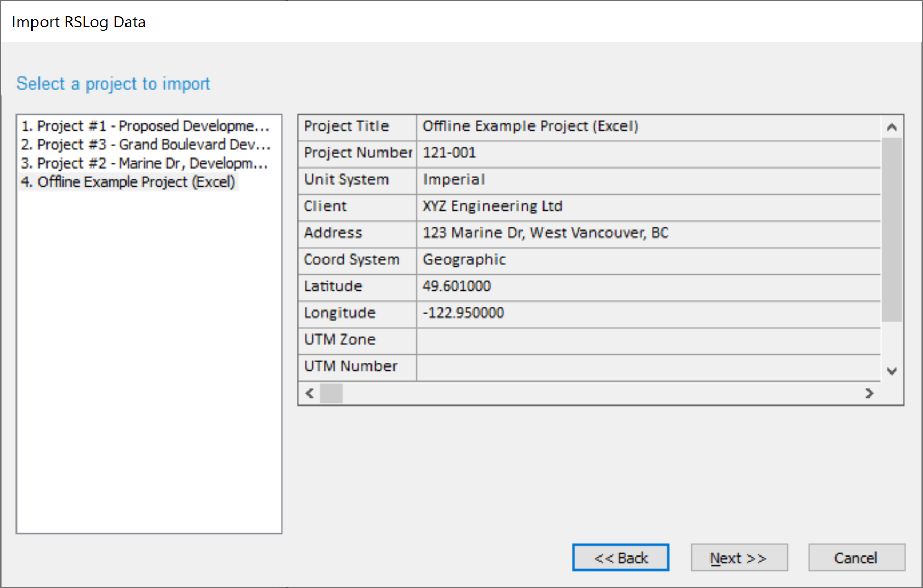Image resolution: width=923 pixels, height=588 pixels.
Task: Click the 123 Marine Dr address value
Action: click(x=649, y=234)
